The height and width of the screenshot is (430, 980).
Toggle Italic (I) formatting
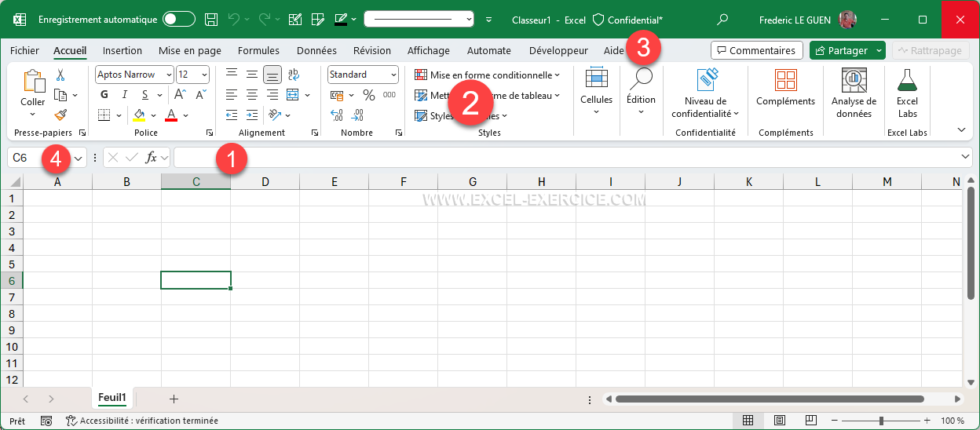tap(124, 95)
